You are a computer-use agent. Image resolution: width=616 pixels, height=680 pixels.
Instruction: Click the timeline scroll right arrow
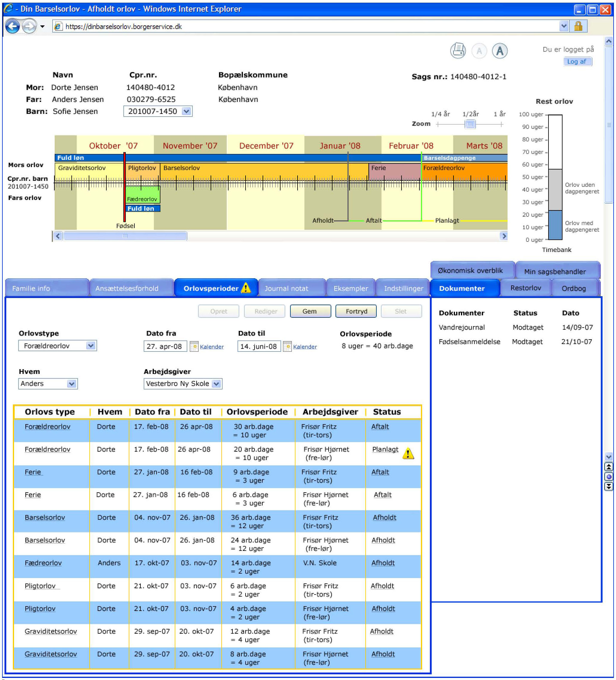(504, 236)
